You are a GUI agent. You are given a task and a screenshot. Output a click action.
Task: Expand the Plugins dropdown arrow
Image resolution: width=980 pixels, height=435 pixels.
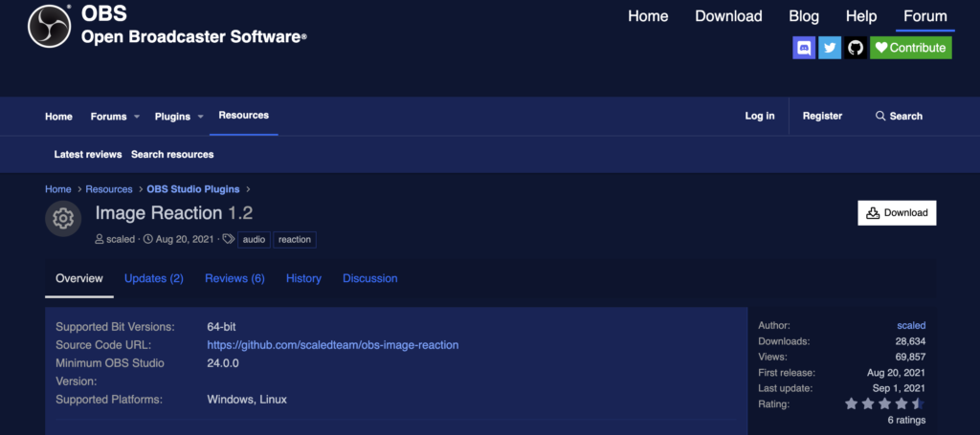(x=201, y=117)
